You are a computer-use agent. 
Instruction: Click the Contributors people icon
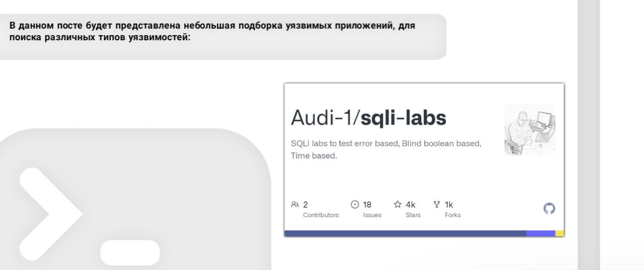[x=295, y=205]
